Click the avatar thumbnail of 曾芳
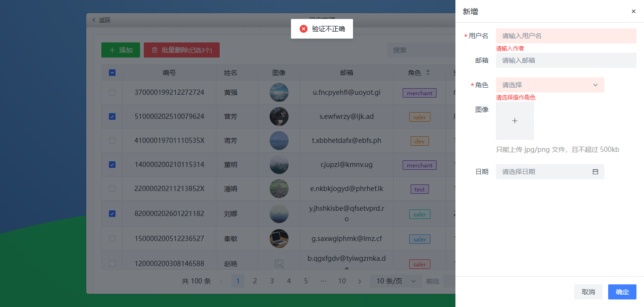Screen dimensions: 644x307 (x=279, y=116)
